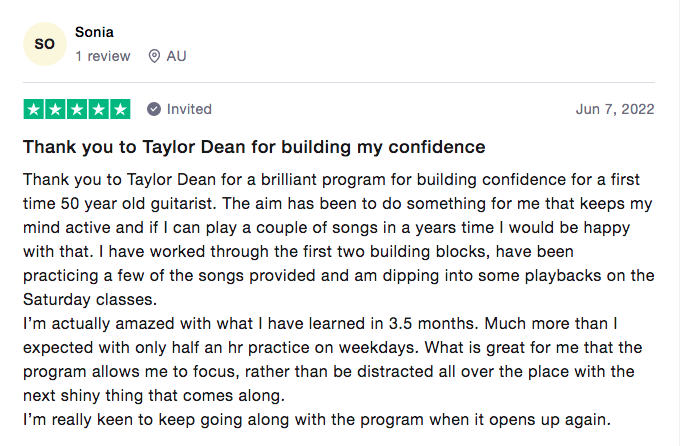Click the first green rating star
The image size is (680, 446).
point(34,109)
